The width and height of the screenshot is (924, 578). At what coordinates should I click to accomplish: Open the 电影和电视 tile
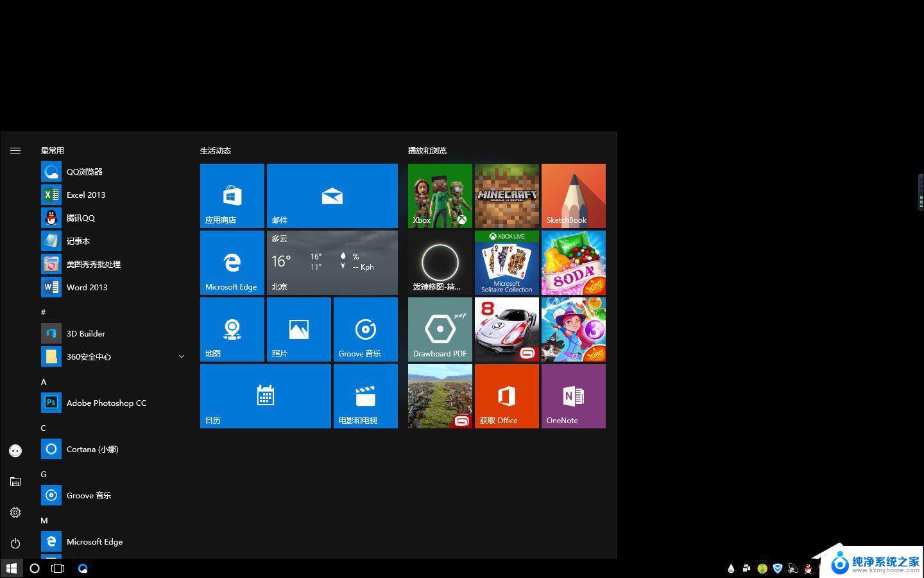coord(366,396)
